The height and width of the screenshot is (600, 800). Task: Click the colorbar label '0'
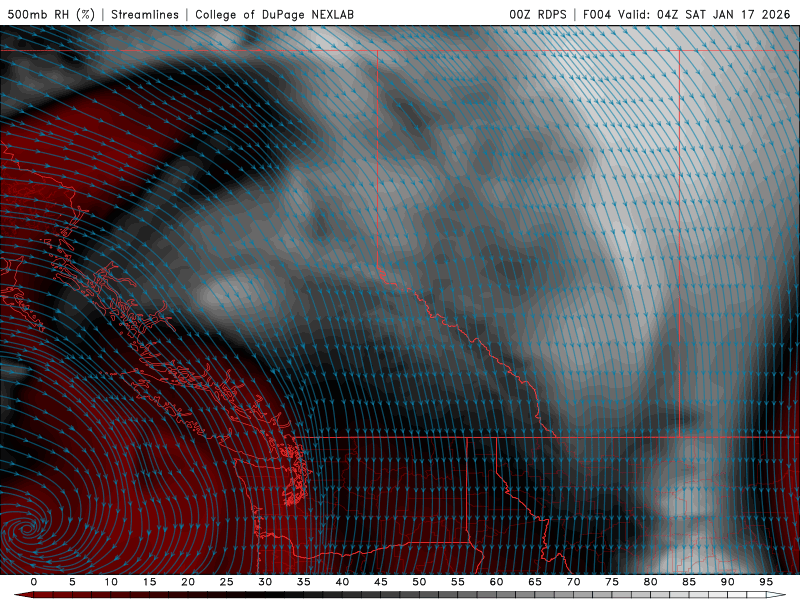34,582
